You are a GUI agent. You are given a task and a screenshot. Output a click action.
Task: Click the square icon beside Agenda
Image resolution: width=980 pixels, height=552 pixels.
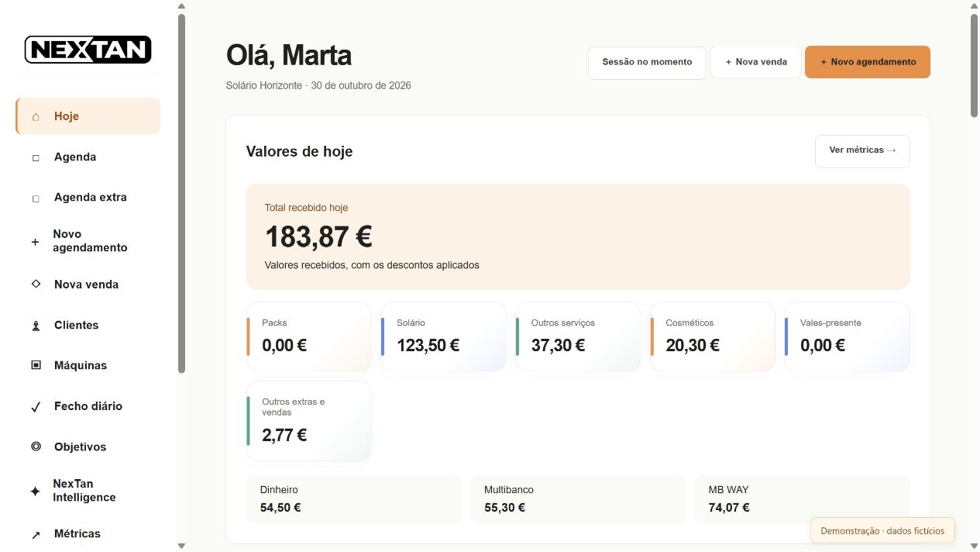[x=36, y=157]
